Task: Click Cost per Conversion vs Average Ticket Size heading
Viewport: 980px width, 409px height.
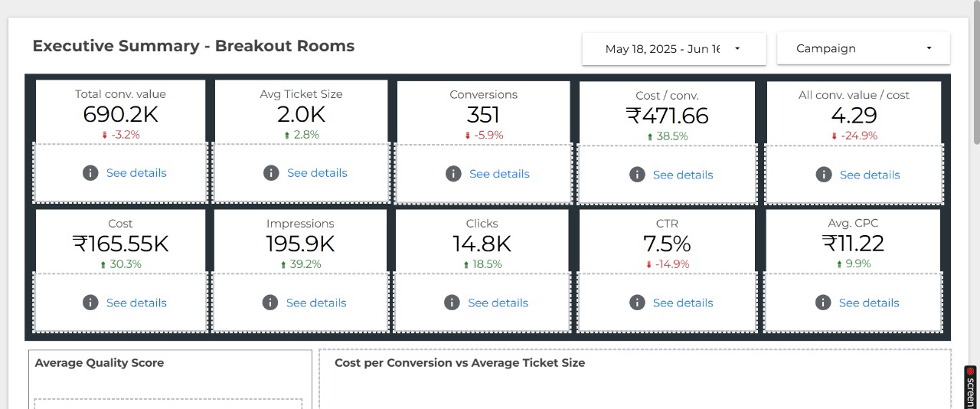Action: [460, 363]
